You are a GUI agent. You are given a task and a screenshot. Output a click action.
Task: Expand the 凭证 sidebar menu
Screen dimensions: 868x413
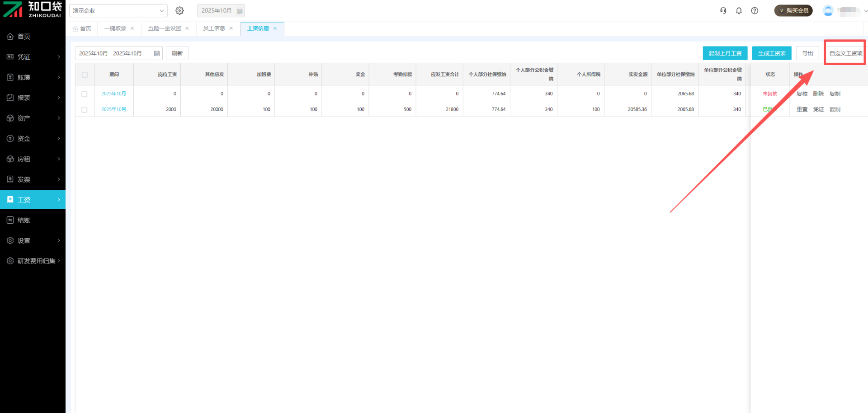click(x=33, y=57)
